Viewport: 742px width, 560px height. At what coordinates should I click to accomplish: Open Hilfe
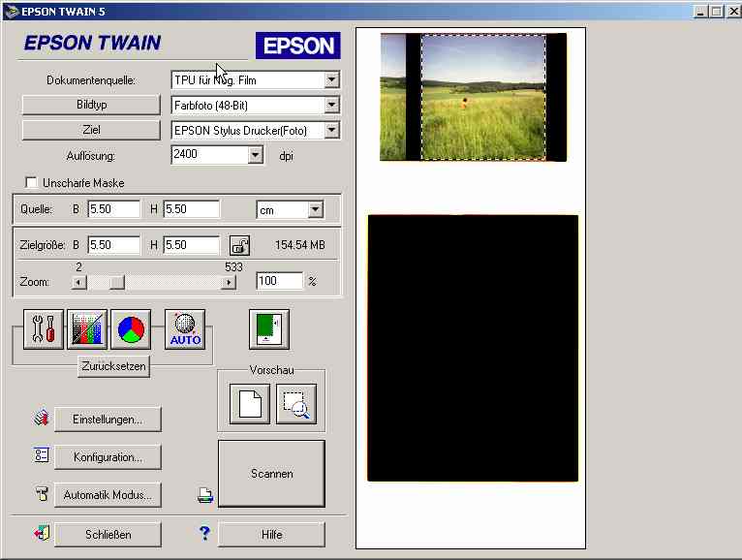271,535
